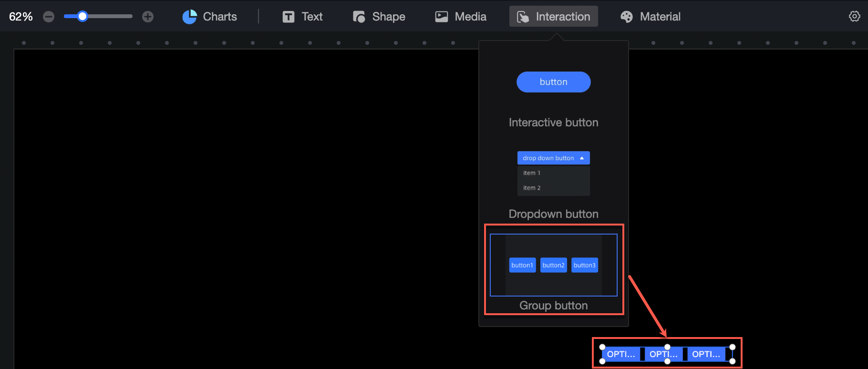Image resolution: width=868 pixels, height=369 pixels.
Task: Close the Interaction menu tab
Action: 553,16
